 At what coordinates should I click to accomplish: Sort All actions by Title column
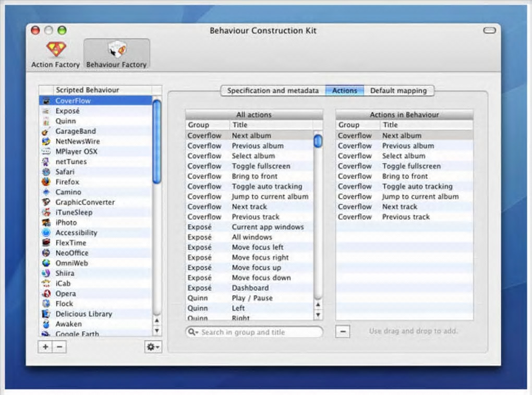pyautogui.click(x=271, y=125)
